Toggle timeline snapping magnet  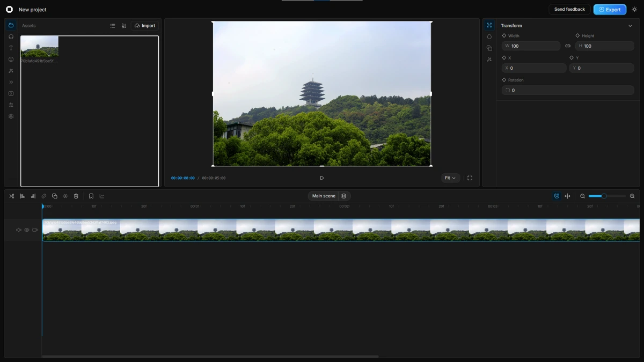[x=557, y=196]
